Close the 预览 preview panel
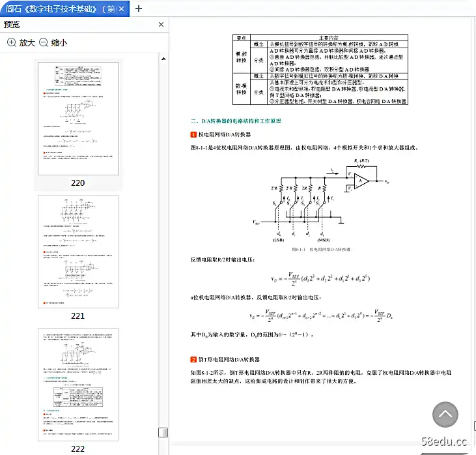Viewport: 476px width, 455px height. (161, 24)
